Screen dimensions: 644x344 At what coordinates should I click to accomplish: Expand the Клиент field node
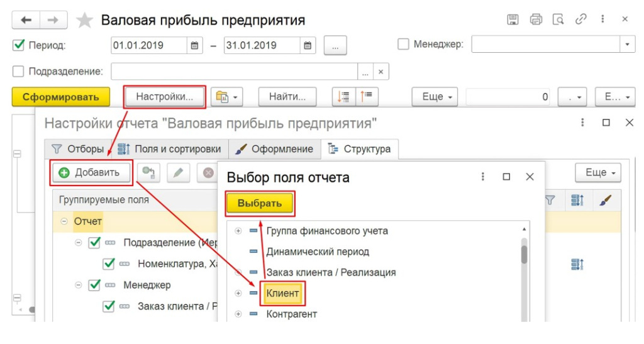click(238, 293)
